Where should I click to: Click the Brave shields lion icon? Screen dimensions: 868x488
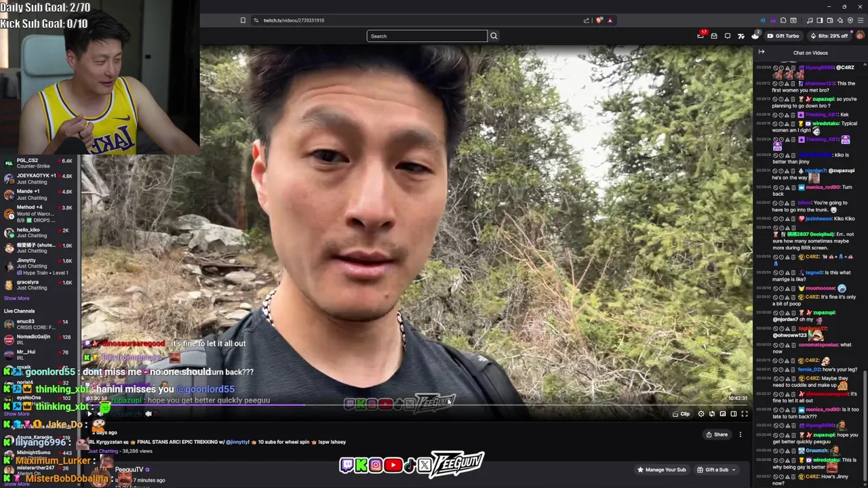tap(599, 20)
